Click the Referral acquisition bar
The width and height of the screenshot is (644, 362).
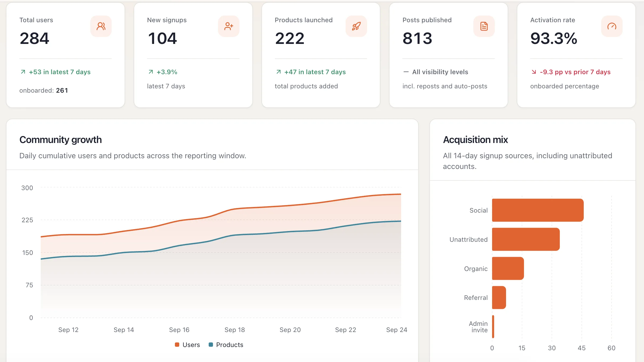click(499, 297)
